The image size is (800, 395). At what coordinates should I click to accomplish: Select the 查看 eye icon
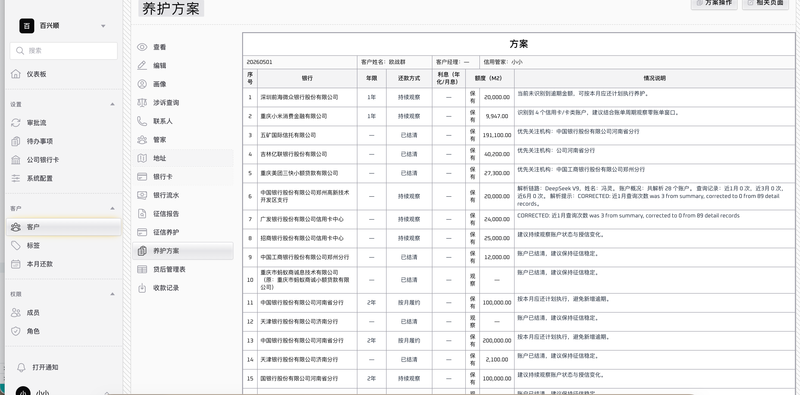point(142,47)
